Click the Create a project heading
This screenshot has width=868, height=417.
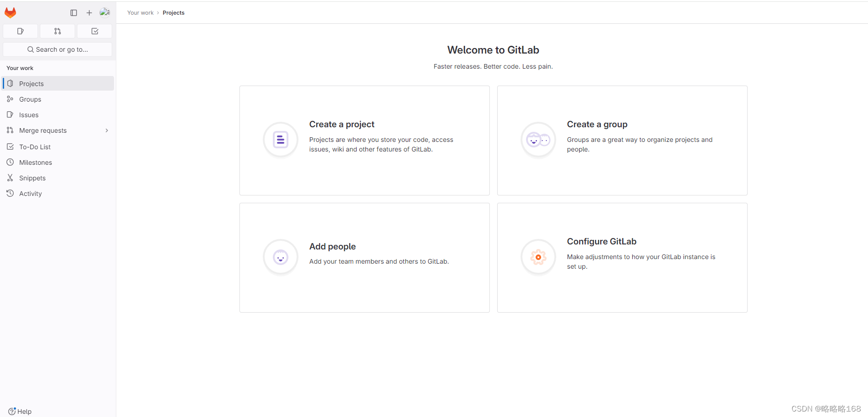click(x=342, y=124)
